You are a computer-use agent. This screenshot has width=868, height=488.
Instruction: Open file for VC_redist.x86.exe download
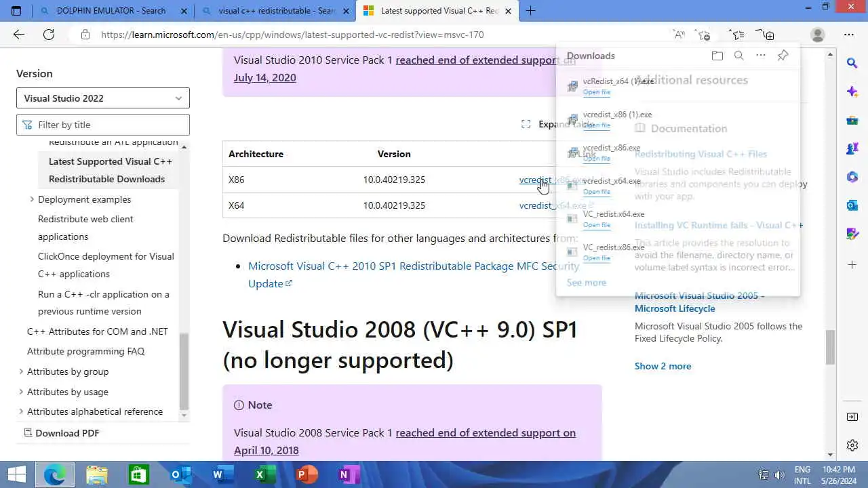coord(596,258)
